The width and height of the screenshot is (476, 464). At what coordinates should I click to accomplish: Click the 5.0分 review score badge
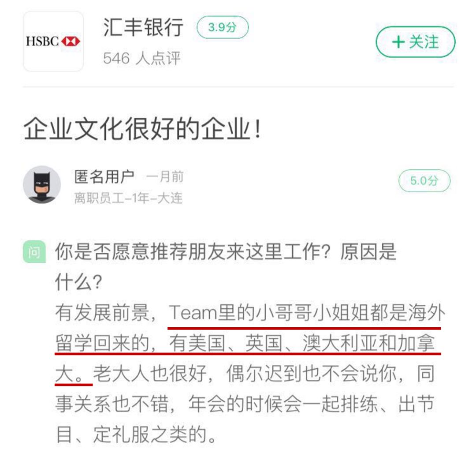(x=424, y=181)
